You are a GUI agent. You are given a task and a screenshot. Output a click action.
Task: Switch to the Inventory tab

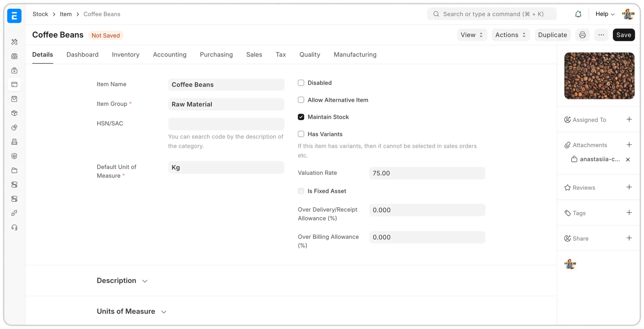(x=126, y=54)
